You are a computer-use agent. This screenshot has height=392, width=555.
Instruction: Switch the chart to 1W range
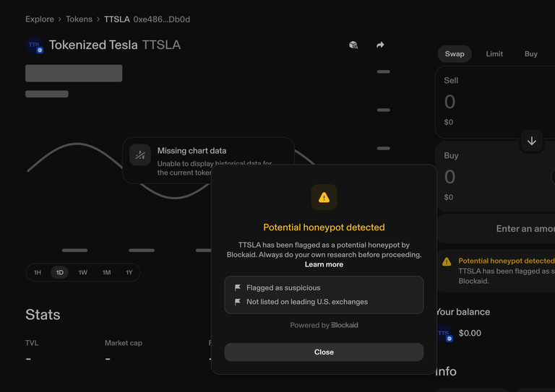pyautogui.click(x=83, y=272)
